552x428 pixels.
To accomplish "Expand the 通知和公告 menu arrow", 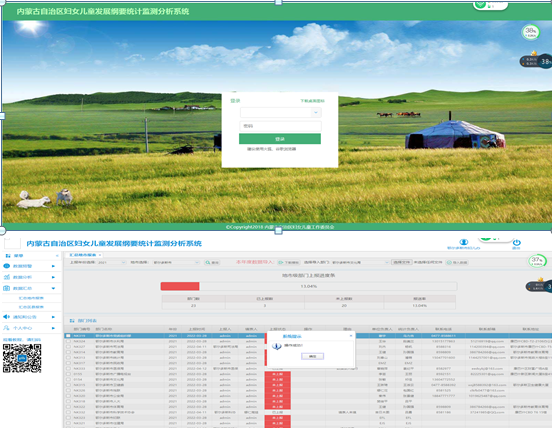I will tap(53, 317).
